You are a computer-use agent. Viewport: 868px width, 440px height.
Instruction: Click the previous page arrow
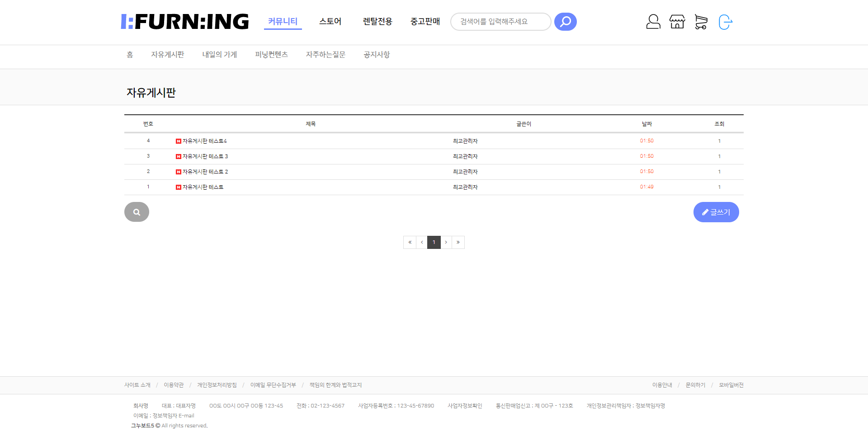click(x=422, y=243)
